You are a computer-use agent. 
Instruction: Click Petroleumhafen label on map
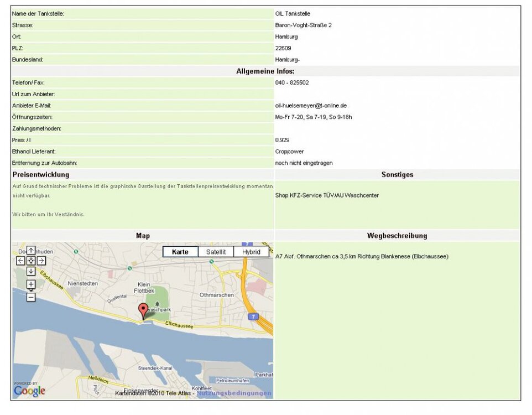pyautogui.click(x=232, y=380)
